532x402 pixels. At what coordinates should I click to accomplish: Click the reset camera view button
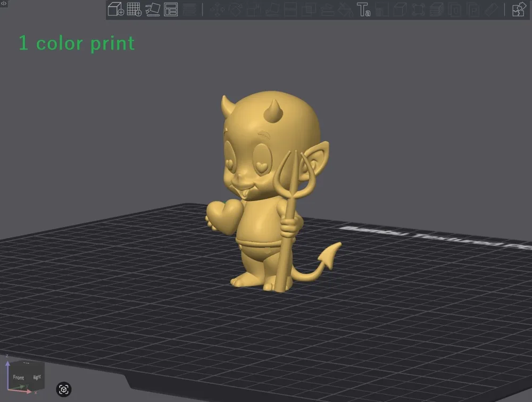pos(63,389)
